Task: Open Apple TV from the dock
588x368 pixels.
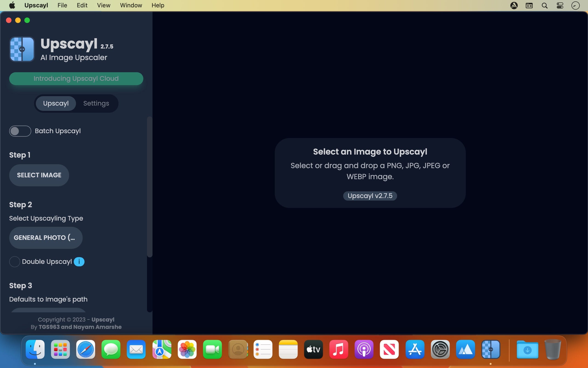Action: pos(314,349)
